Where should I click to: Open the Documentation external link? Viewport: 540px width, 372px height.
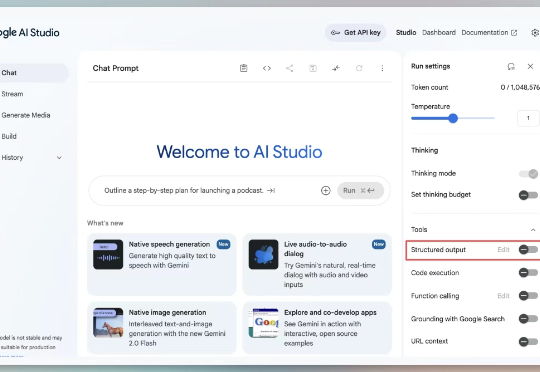click(489, 32)
